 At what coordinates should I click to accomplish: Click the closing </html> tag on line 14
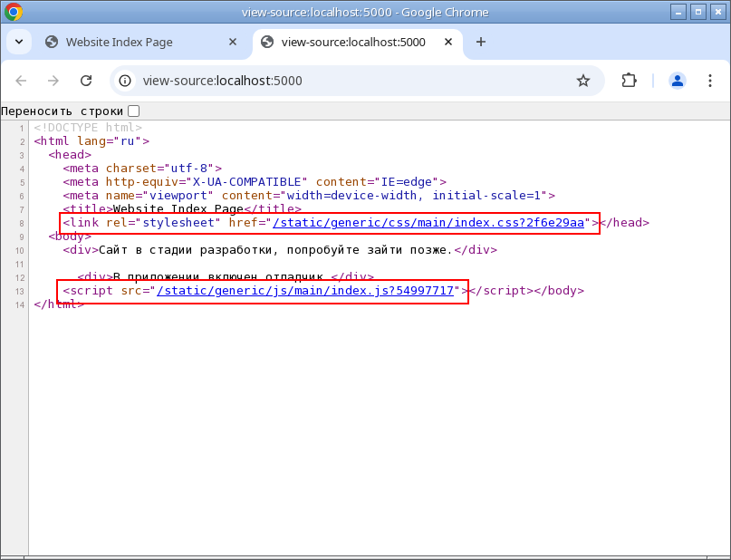[59, 304]
